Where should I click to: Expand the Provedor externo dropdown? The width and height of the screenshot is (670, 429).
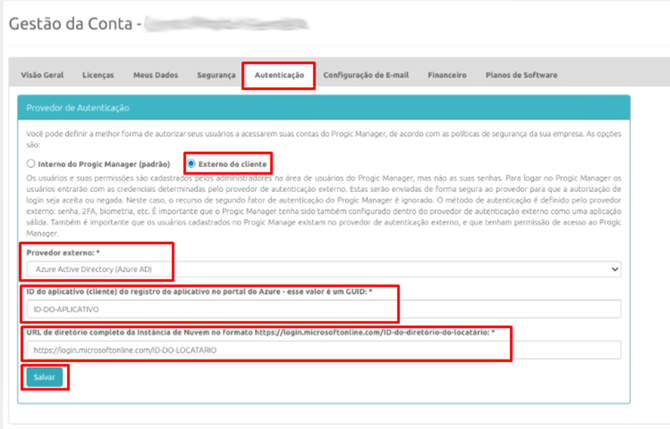[x=323, y=269]
